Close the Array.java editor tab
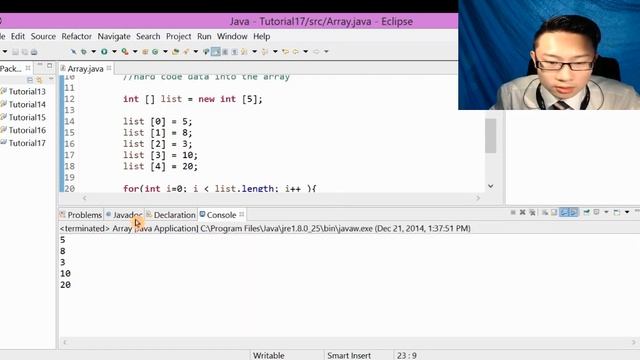Viewport: 640px width, 360px height. pyautogui.click(x=109, y=68)
